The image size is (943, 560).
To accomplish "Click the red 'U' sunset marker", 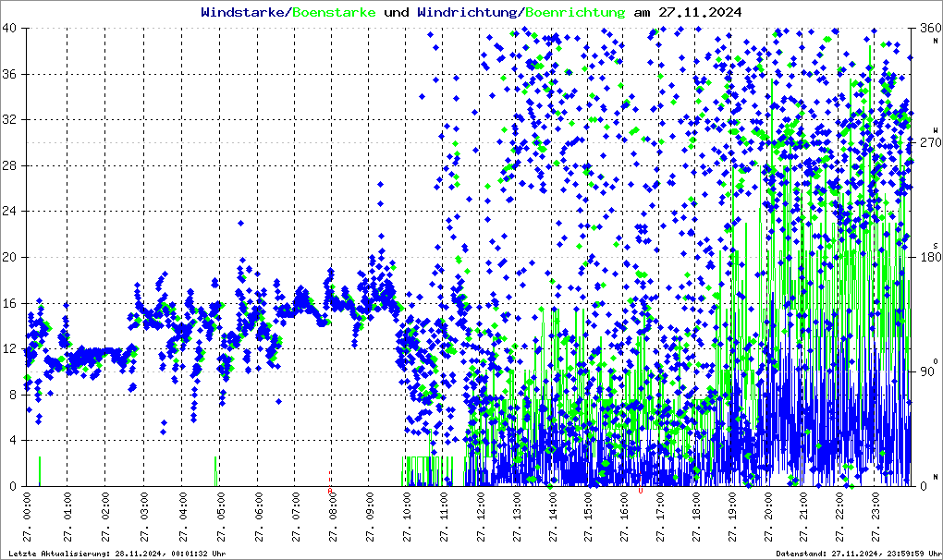I will pyautogui.click(x=641, y=491).
